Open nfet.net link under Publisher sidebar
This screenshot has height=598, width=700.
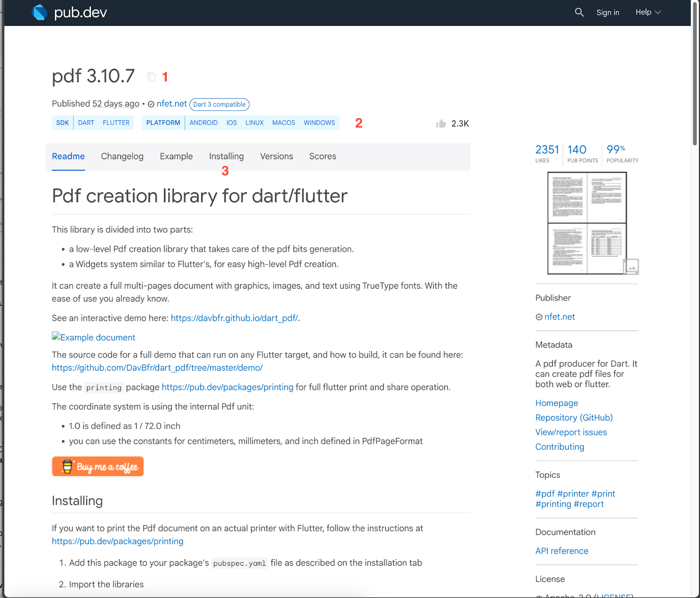coord(560,317)
